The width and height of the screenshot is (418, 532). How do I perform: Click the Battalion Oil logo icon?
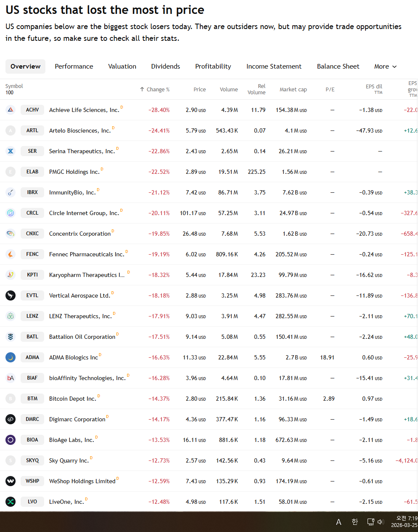click(11, 337)
